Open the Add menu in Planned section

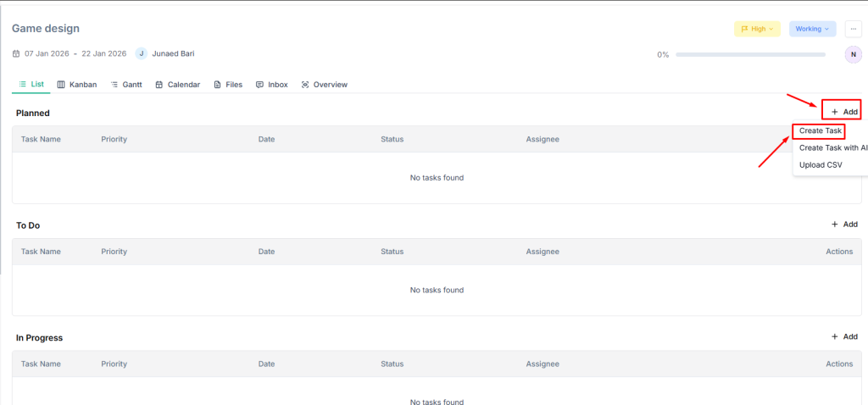pos(844,111)
